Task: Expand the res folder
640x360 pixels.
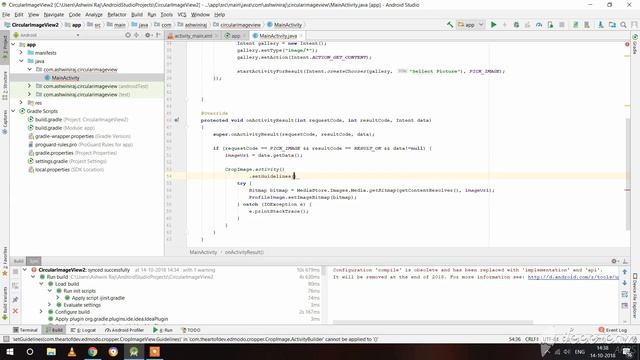Action: 22,102
